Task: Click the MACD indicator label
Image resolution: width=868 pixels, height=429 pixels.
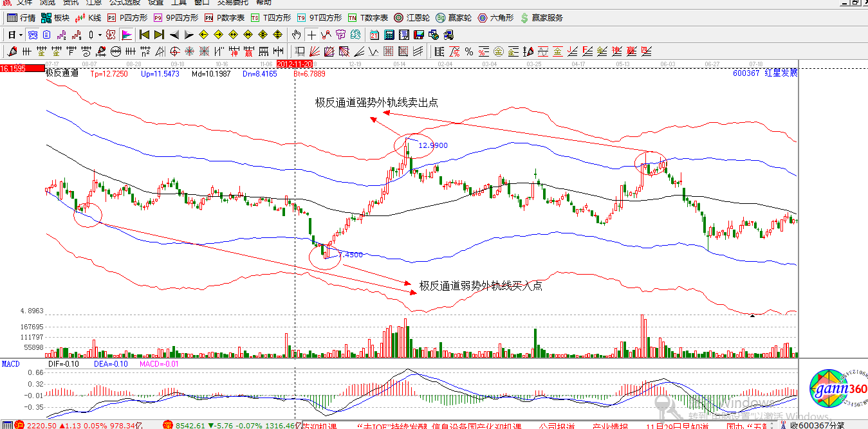Action: 10,364
